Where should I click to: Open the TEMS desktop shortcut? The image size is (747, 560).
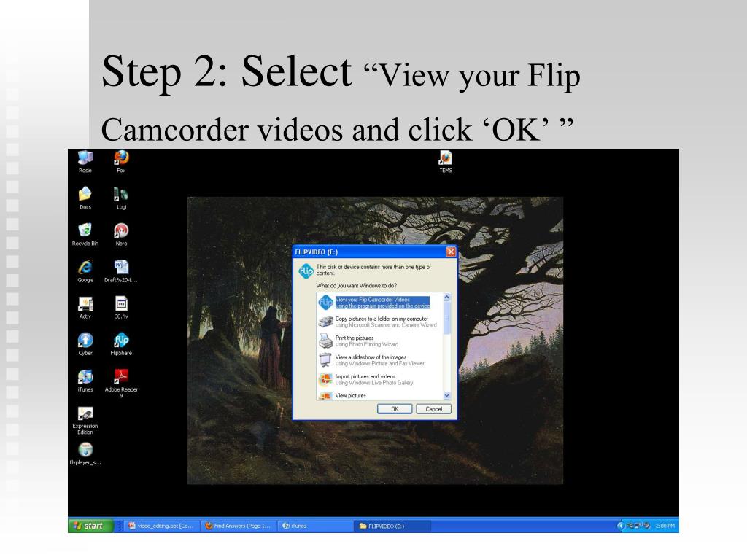click(x=446, y=161)
